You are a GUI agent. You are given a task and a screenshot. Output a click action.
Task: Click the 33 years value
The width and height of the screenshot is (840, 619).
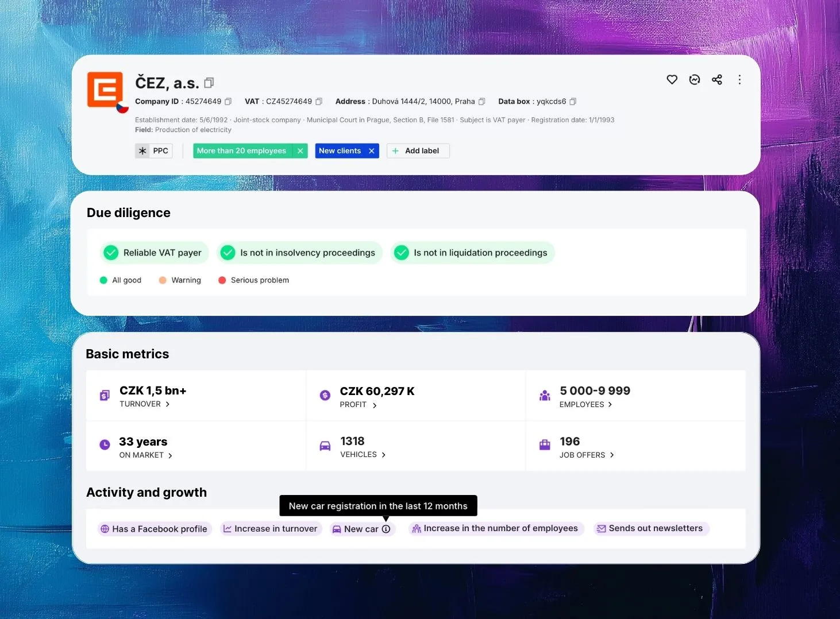click(x=143, y=442)
